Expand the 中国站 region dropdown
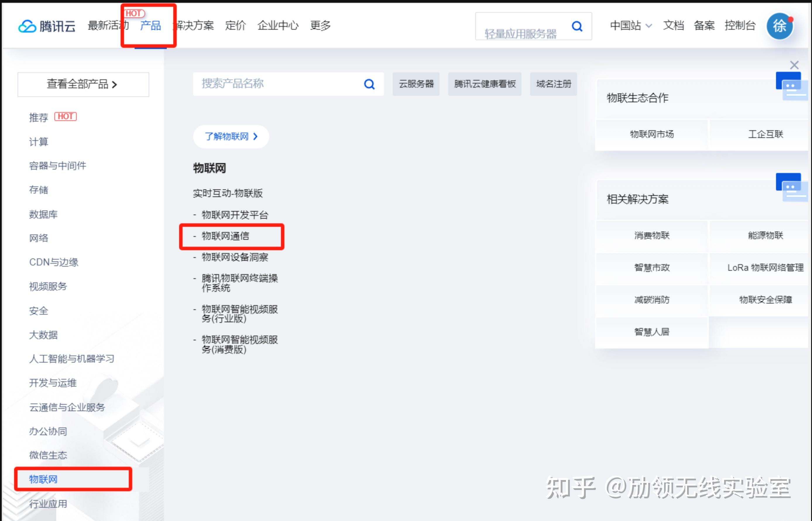812x521 pixels. 631,26
